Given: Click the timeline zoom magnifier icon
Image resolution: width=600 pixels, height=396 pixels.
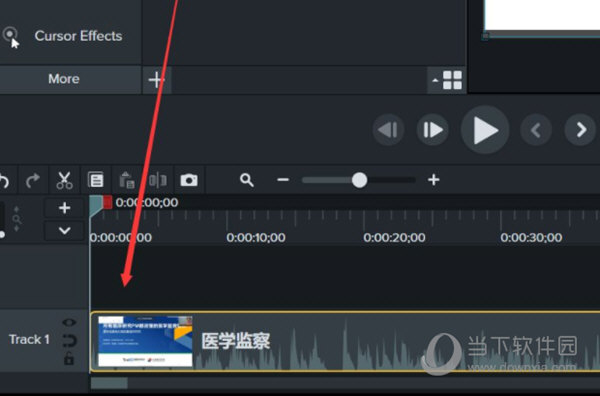Looking at the screenshot, I should [x=247, y=180].
